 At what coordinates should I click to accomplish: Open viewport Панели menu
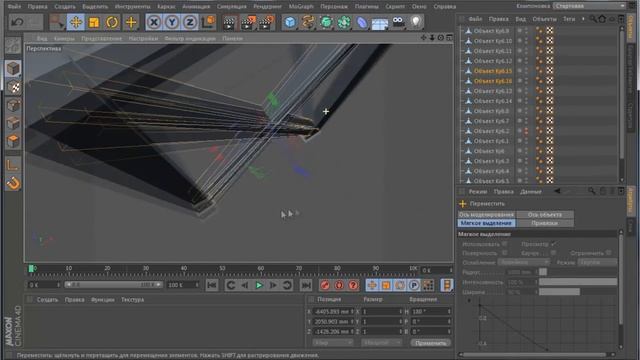pos(233,38)
